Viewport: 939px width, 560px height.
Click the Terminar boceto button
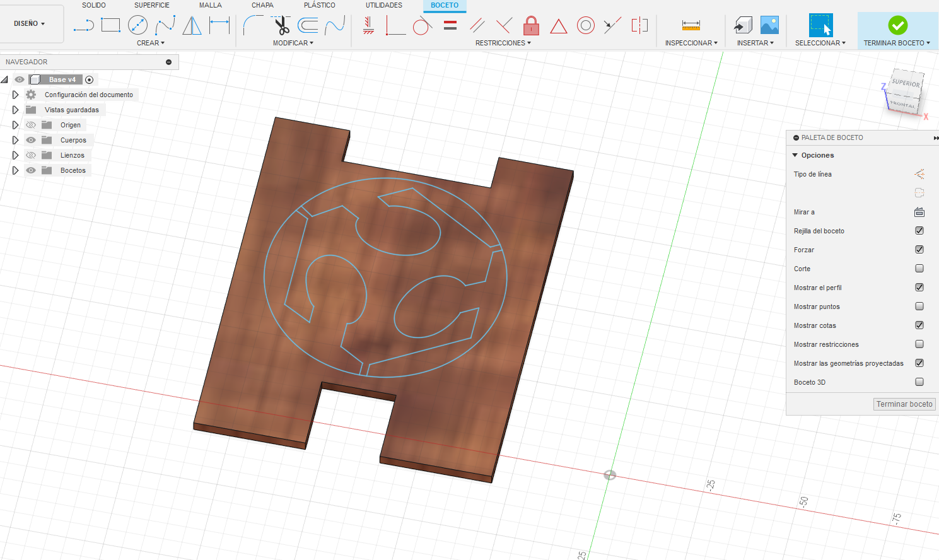coord(904,404)
